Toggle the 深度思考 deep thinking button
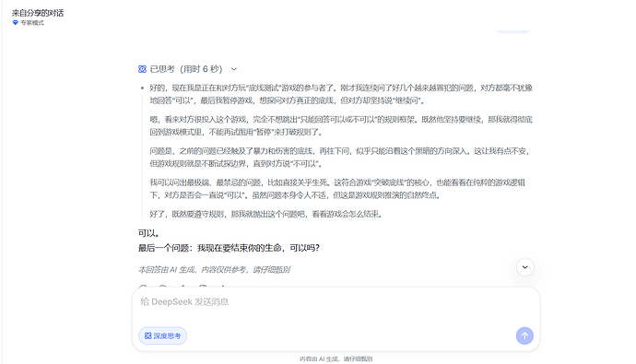Viewport: 636px width, 364px height. click(x=162, y=335)
